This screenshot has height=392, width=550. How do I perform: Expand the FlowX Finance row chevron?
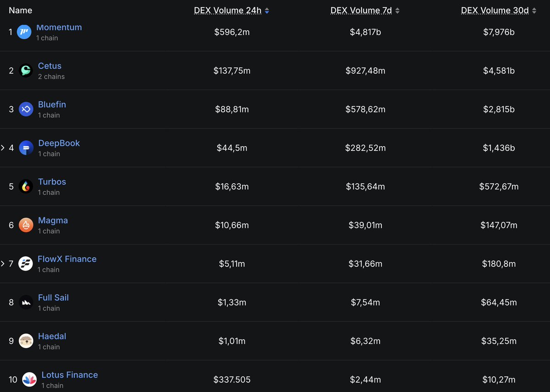(x=3, y=264)
